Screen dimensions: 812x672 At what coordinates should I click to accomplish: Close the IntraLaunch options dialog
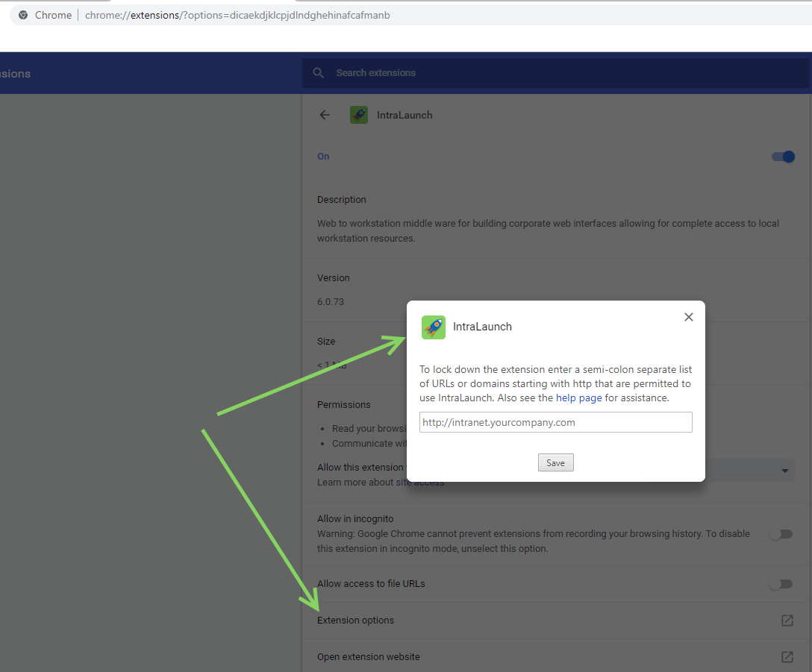pyautogui.click(x=688, y=317)
